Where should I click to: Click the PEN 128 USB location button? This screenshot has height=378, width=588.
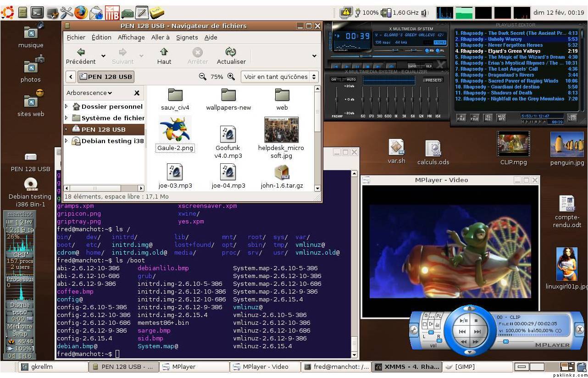(x=106, y=77)
